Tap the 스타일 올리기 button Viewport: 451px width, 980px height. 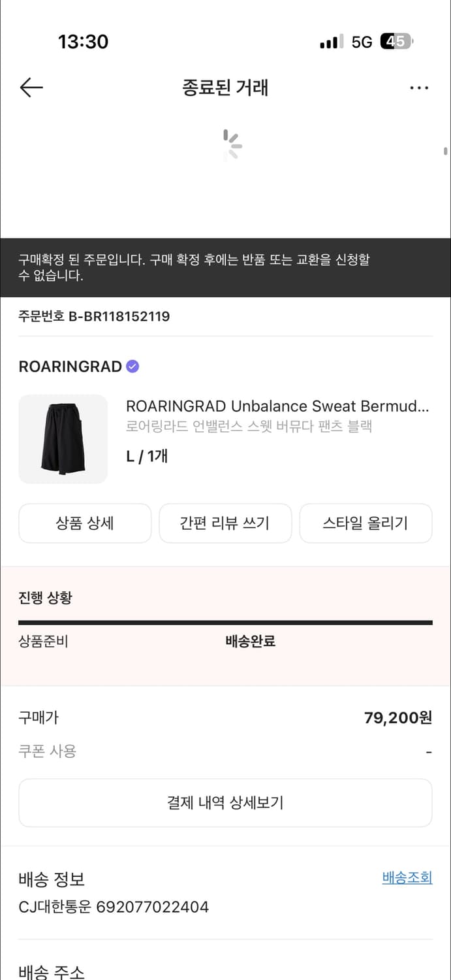pyautogui.click(x=365, y=523)
